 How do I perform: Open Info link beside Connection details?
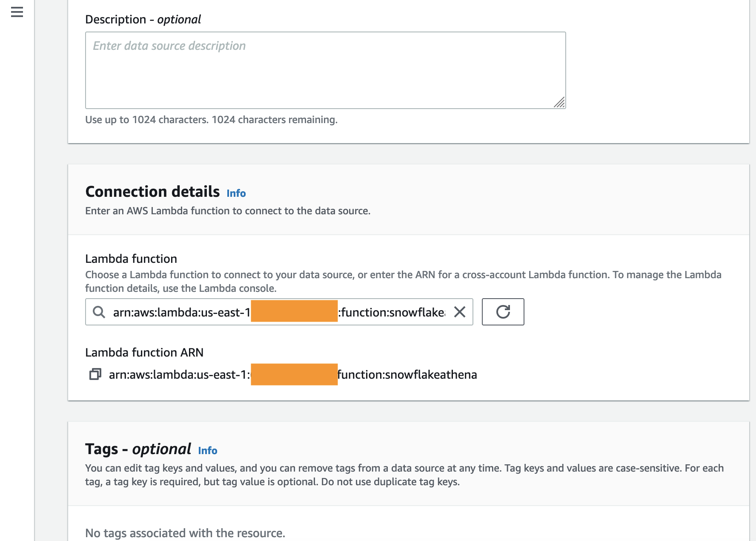pyautogui.click(x=236, y=193)
